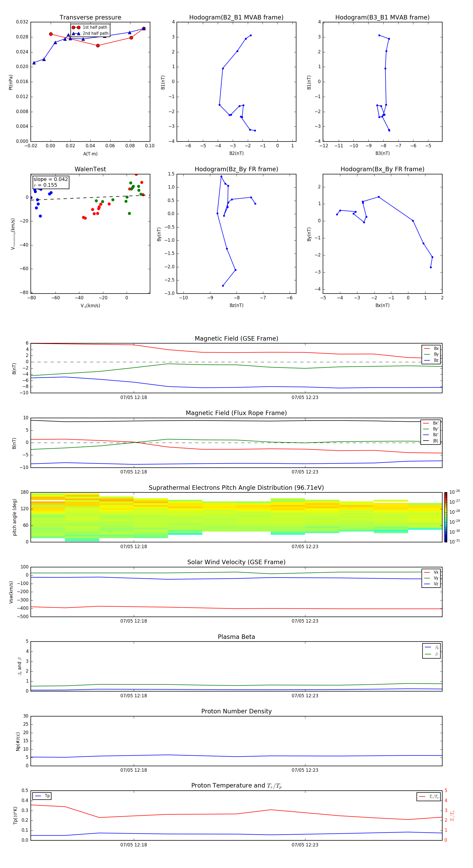Click the "pitch angle (deg)" axis label
The height and width of the screenshot is (868, 473).
[x=14, y=517]
